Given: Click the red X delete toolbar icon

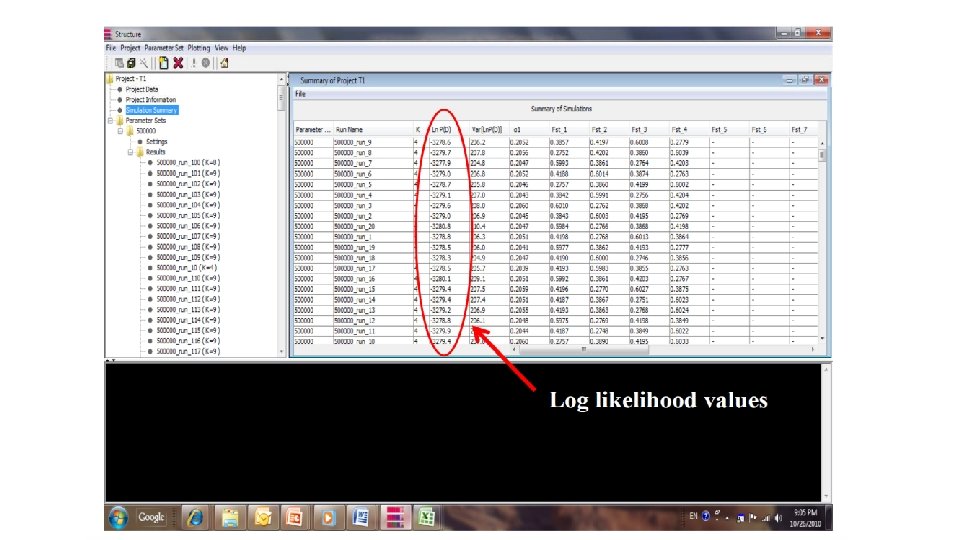Looking at the screenshot, I should click(x=178, y=62).
